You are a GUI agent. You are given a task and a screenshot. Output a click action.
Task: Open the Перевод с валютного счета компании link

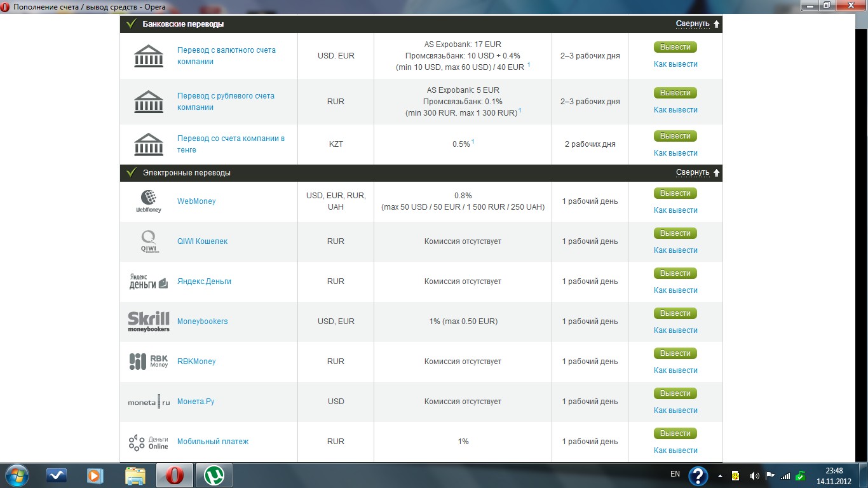click(x=226, y=56)
